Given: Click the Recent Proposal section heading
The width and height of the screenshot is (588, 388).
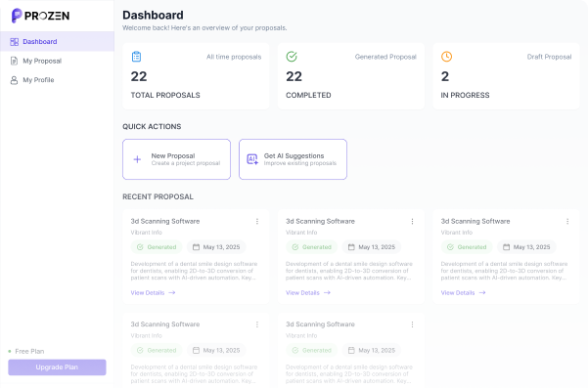Looking at the screenshot, I should tap(158, 197).
